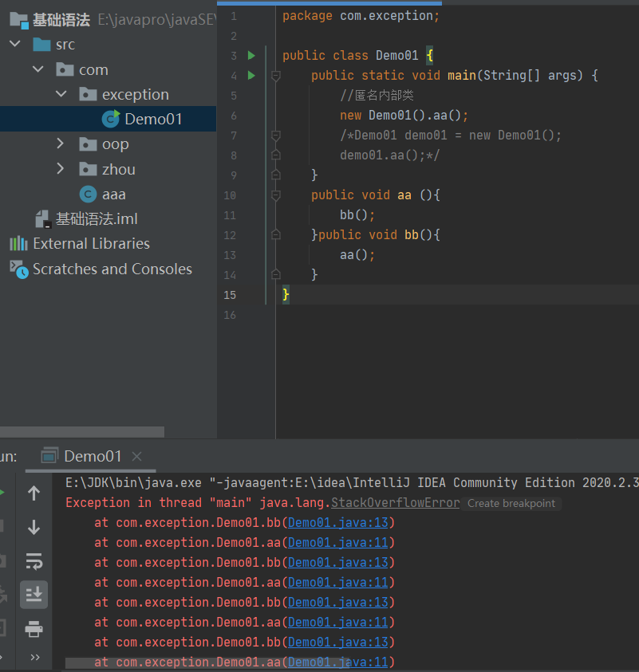Run class Demo01 from gutter arrow on line 3

point(252,55)
